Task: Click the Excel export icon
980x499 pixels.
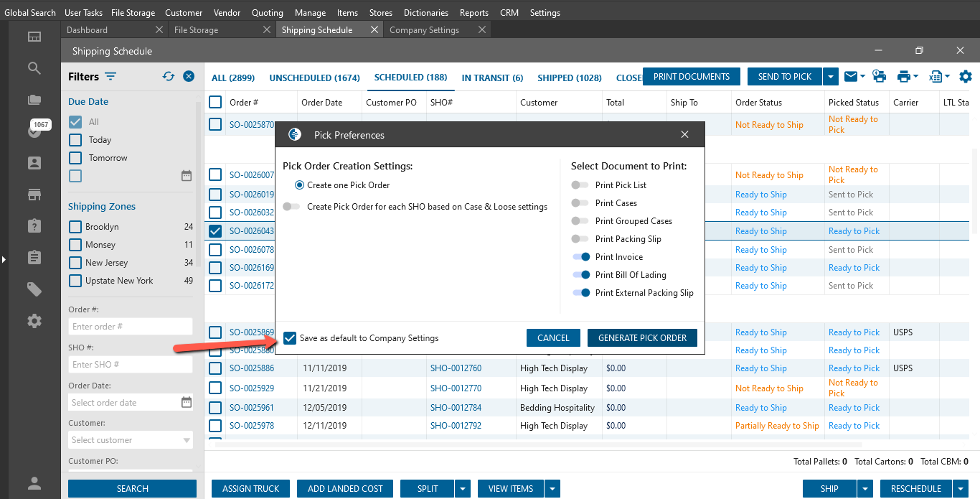Action: 934,77
